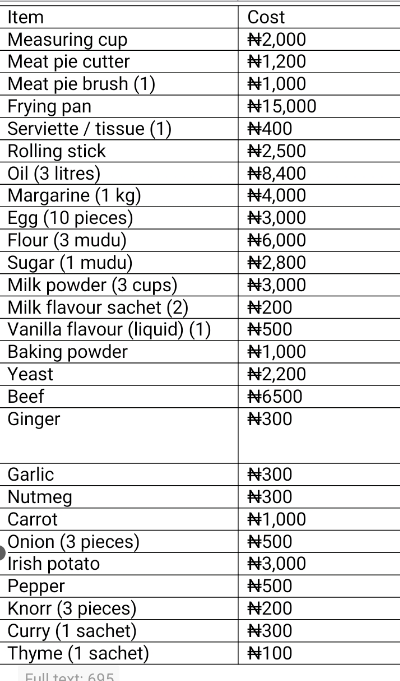This screenshot has width=400, height=681.
Task: Select the Flour (3 mudu) cell
Action: [x=119, y=240]
